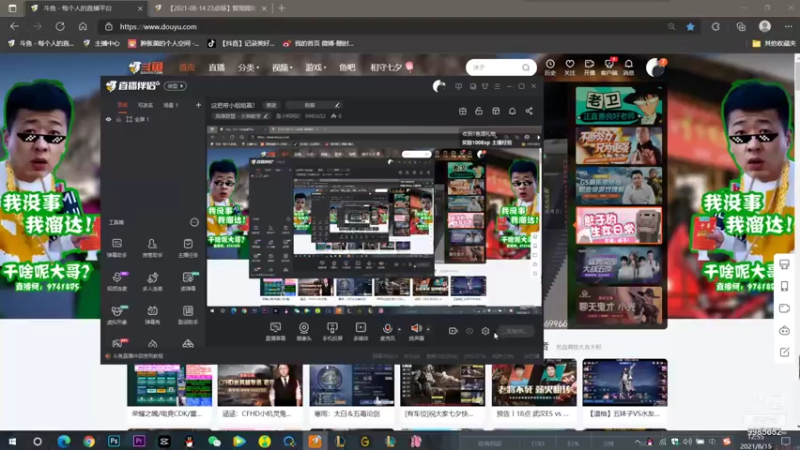The image size is (800, 450).
Task: Go to 鱼吧 in Douyu navigation
Action: 347,67
